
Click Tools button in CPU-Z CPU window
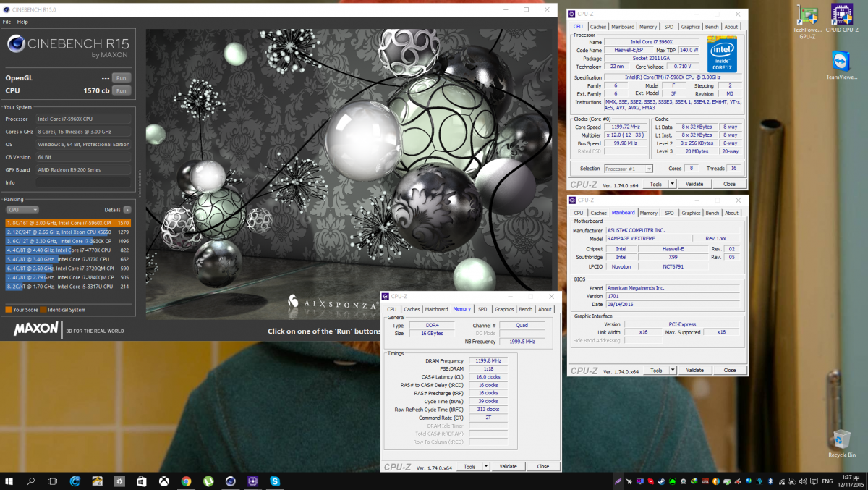point(656,184)
